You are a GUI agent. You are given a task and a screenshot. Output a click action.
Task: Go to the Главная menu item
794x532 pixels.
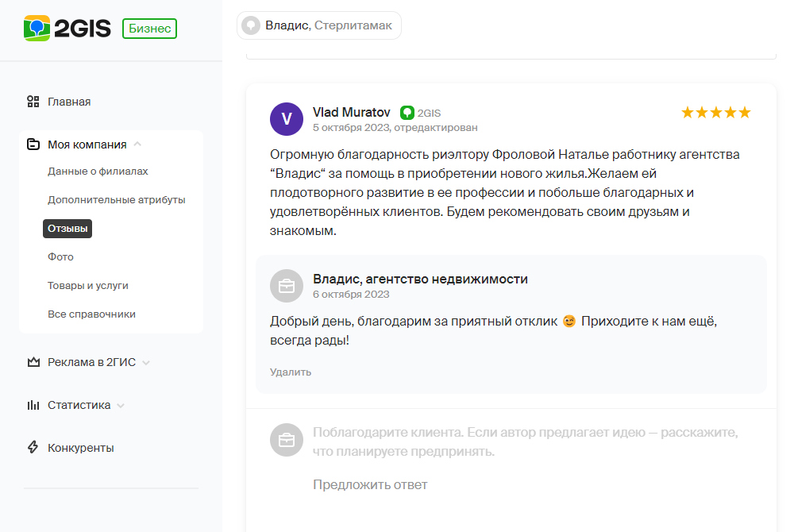[69, 102]
